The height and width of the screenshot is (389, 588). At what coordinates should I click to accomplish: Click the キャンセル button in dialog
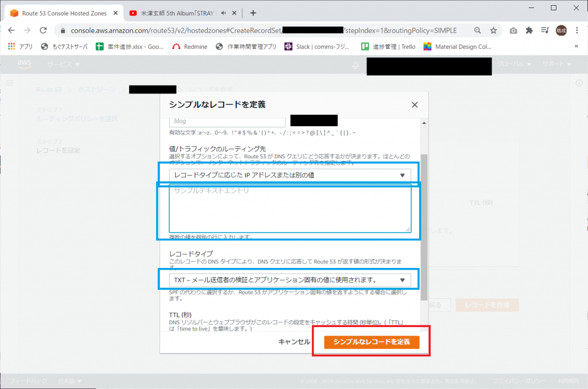tap(294, 342)
